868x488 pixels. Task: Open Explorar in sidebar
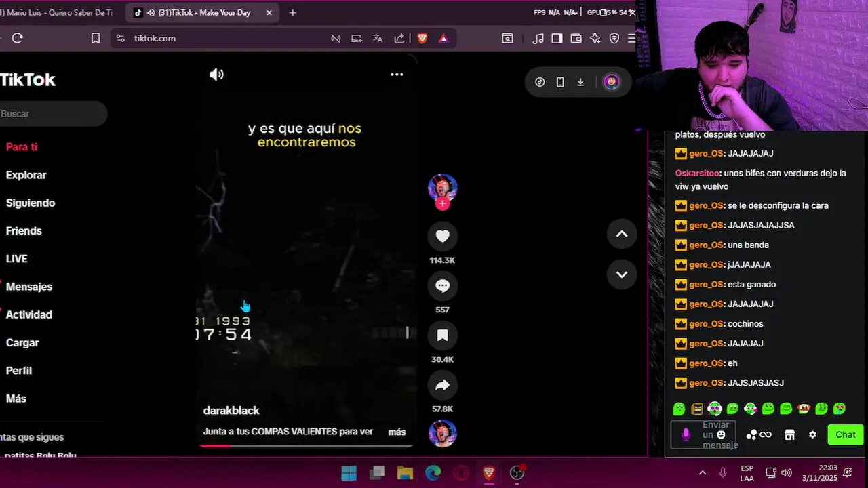[26, 175]
